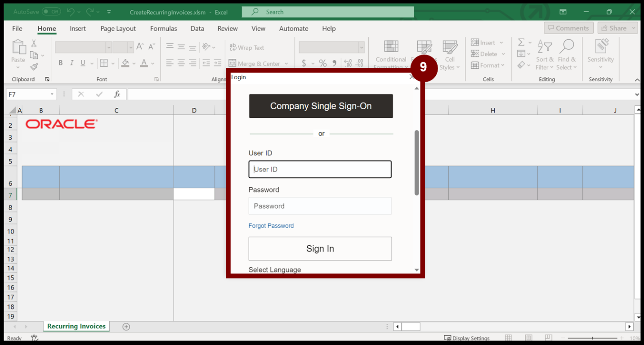Click the Accounting dollar format icon
The image size is (644, 345).
tap(304, 63)
